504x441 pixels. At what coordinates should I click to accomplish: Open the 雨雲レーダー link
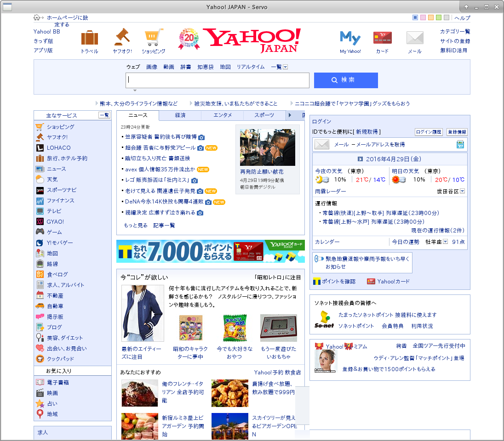[331, 192]
